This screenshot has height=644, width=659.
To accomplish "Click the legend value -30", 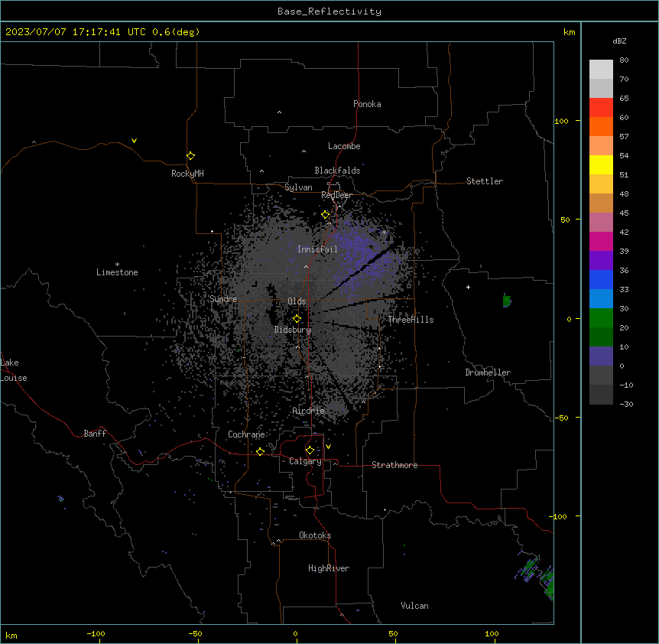I will (x=626, y=405).
